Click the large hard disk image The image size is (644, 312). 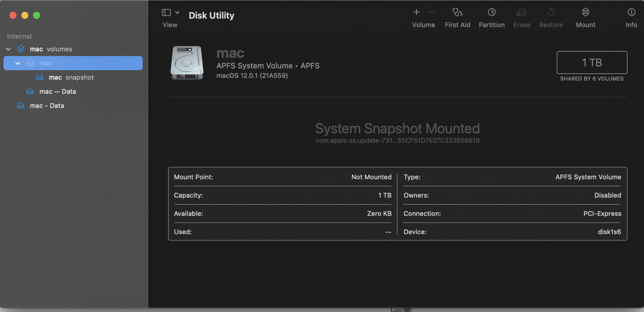coord(187,63)
